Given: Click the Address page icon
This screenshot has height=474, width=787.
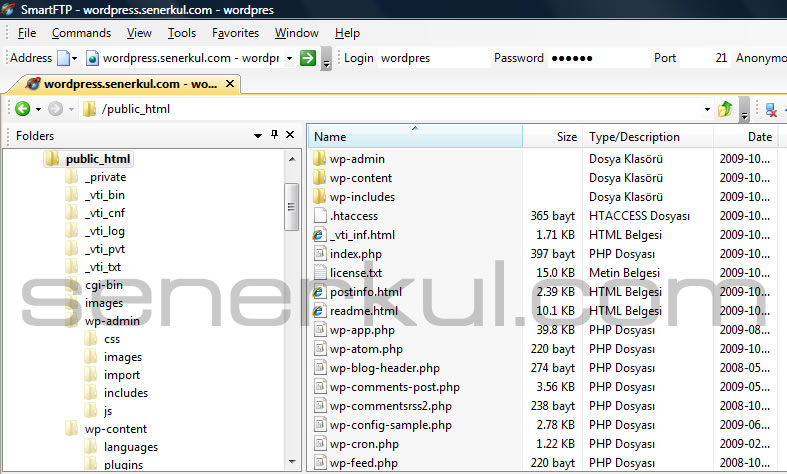Looking at the screenshot, I should (x=63, y=58).
